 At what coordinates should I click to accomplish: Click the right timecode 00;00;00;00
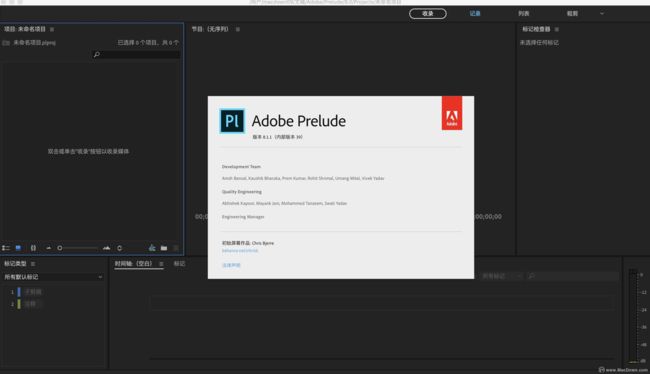(x=488, y=217)
